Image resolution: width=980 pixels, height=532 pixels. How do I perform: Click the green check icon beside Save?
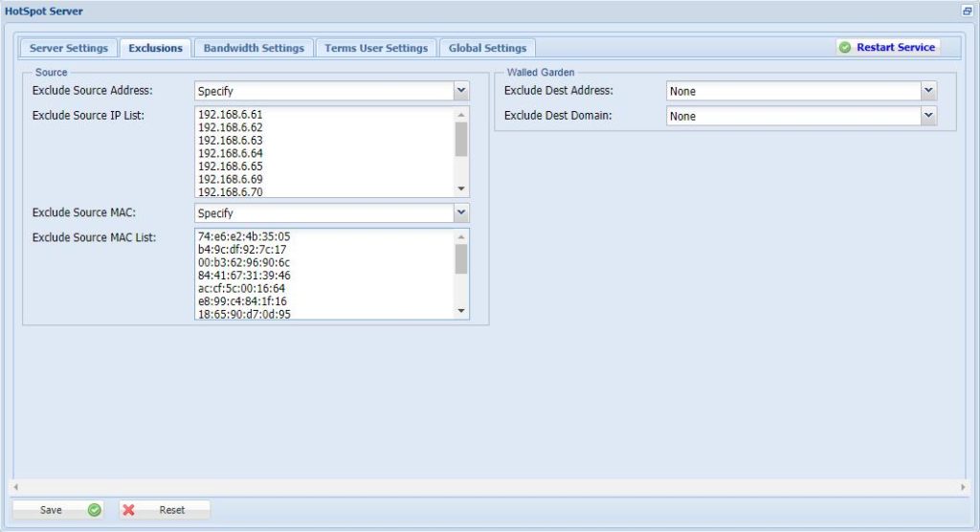pos(94,510)
